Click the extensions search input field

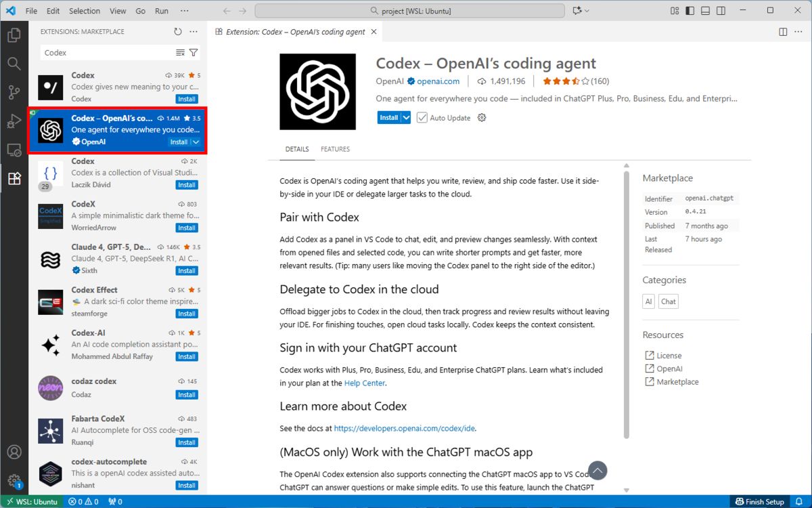[x=107, y=53]
